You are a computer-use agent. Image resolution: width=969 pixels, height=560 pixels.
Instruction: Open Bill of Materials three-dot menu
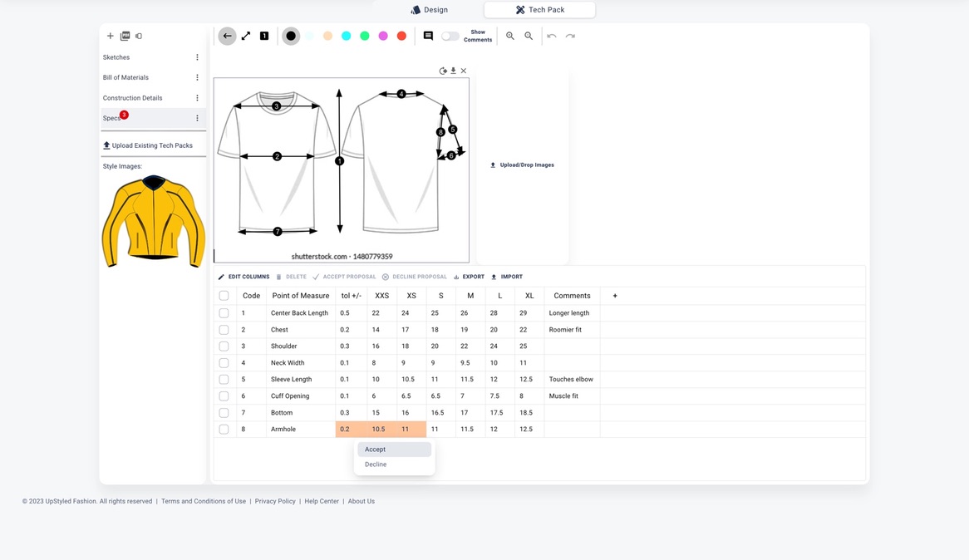click(197, 77)
